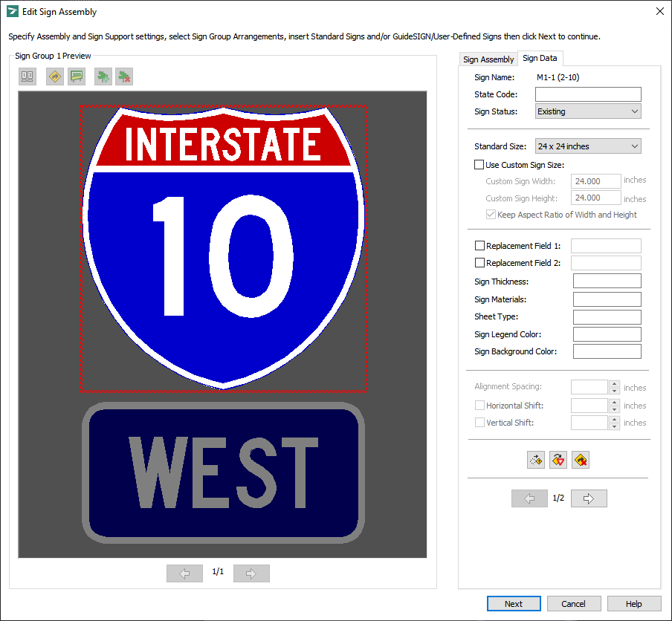This screenshot has width=672, height=621.
Task: Enable Use Custom Sign Size checkbox
Action: coord(479,164)
